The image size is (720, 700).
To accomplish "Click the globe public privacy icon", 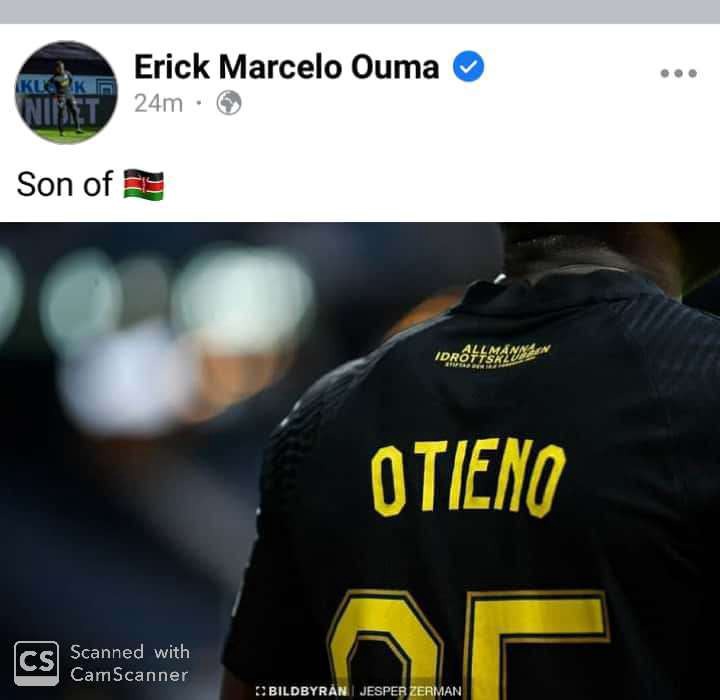I will (x=229, y=103).
